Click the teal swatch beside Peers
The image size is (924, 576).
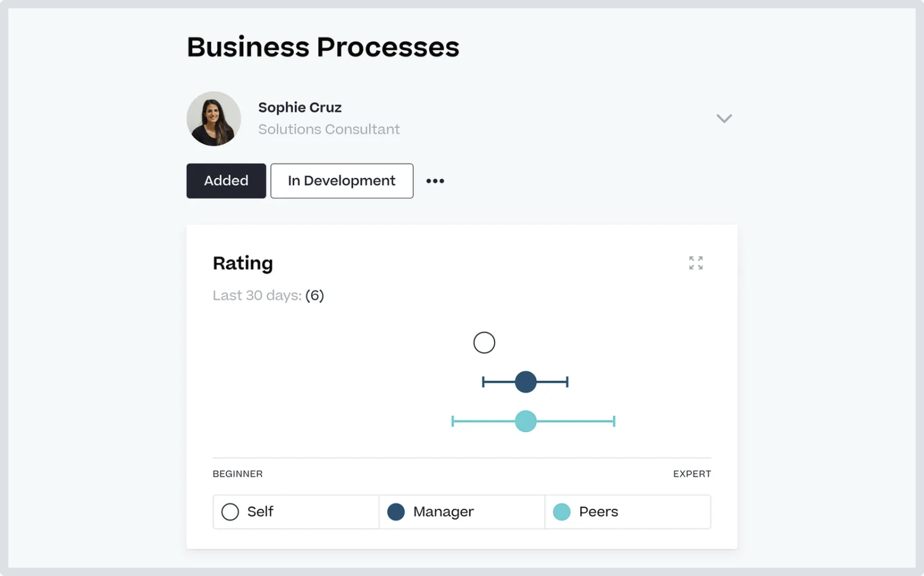click(562, 512)
